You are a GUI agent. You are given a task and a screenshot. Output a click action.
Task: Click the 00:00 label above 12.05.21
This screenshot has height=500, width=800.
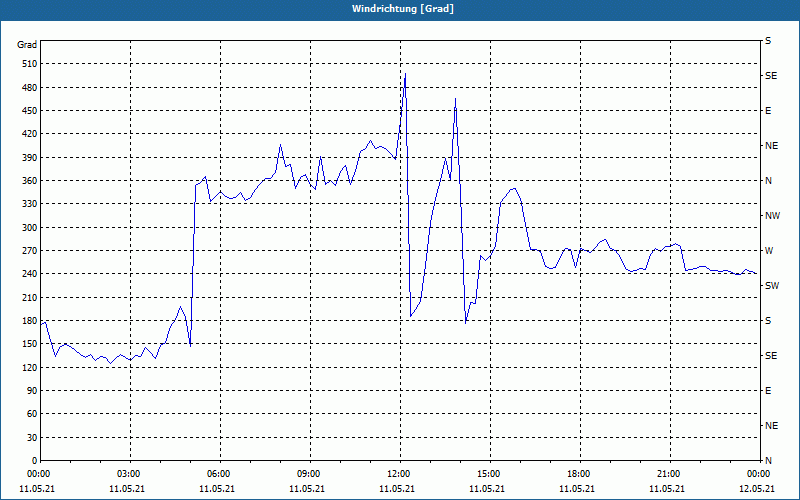point(757,474)
